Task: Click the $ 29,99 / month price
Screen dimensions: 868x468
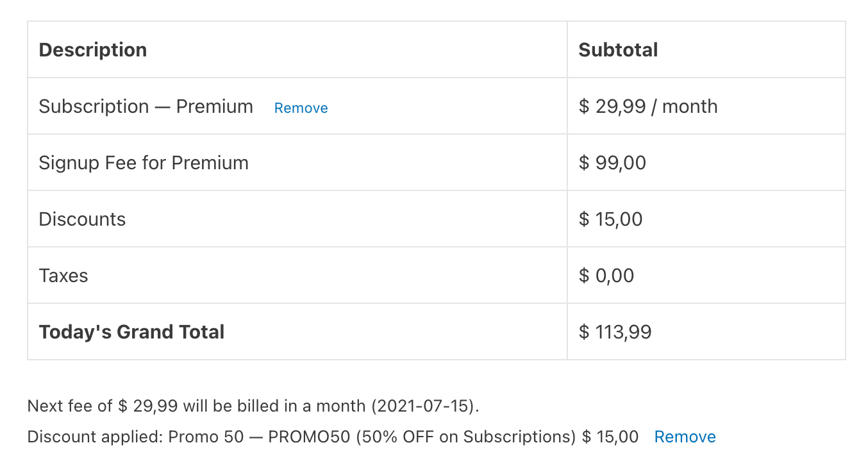Action: click(x=648, y=106)
